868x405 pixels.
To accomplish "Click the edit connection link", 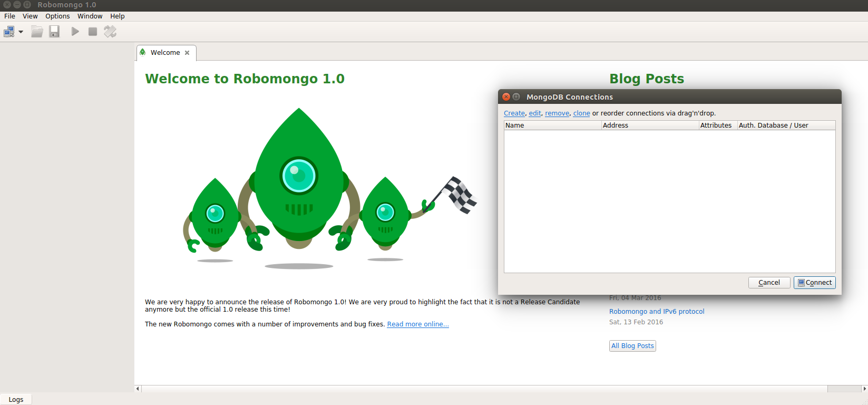I will pyautogui.click(x=535, y=113).
